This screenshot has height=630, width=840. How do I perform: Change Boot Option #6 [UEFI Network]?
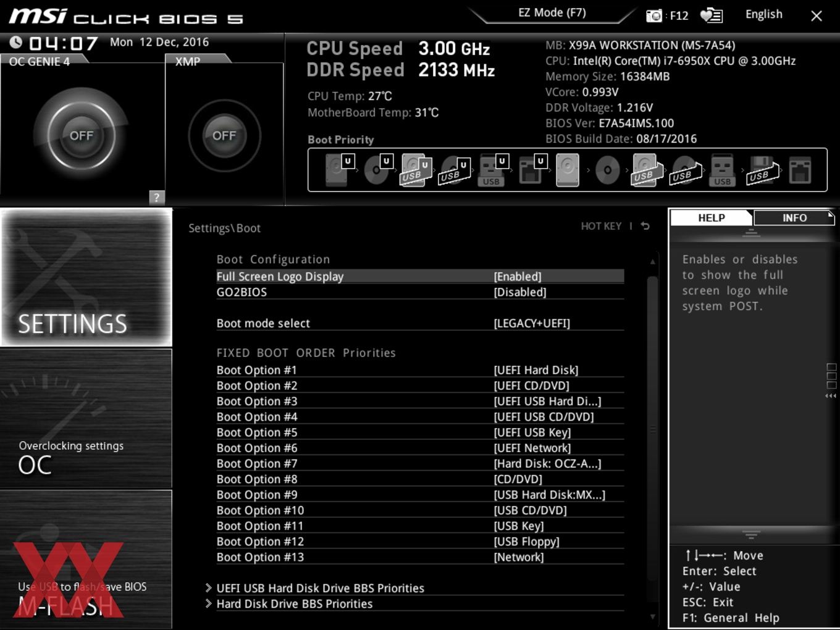532,448
